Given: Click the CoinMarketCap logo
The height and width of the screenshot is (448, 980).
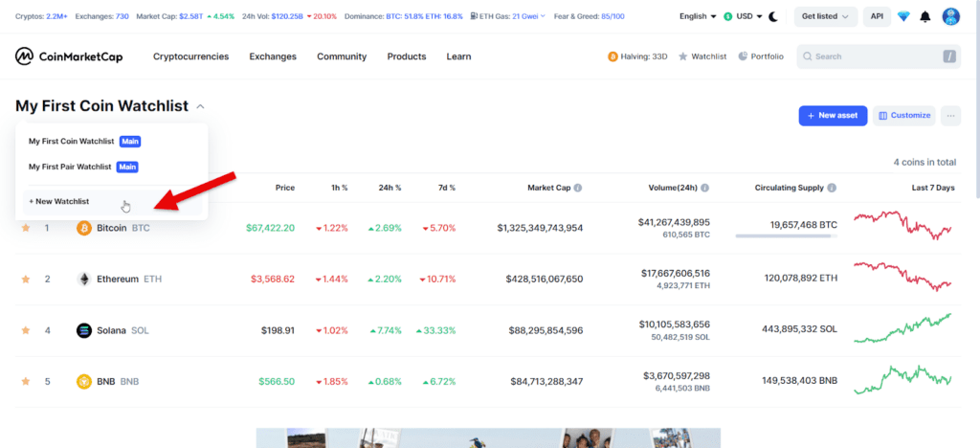Looking at the screenshot, I should 69,56.
